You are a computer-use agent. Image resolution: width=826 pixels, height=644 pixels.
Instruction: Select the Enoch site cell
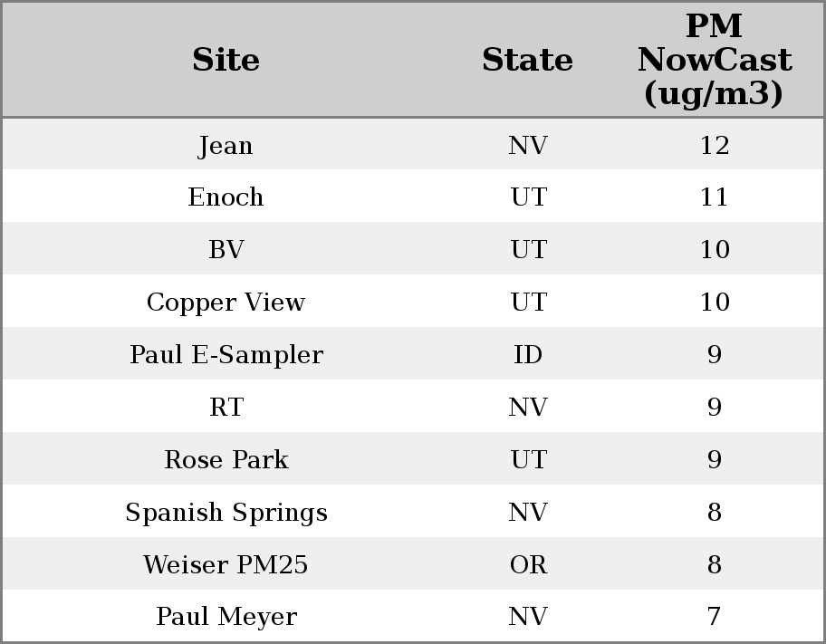pyautogui.click(x=226, y=197)
